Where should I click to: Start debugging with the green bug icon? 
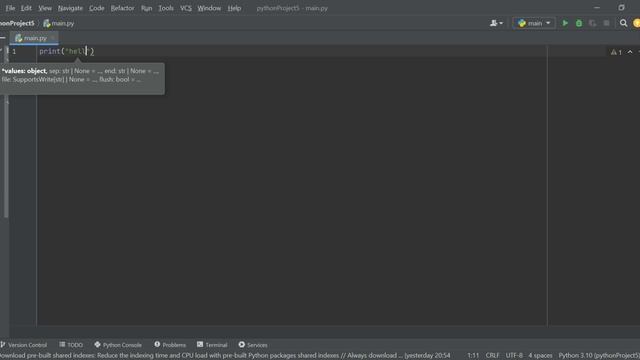(579, 23)
